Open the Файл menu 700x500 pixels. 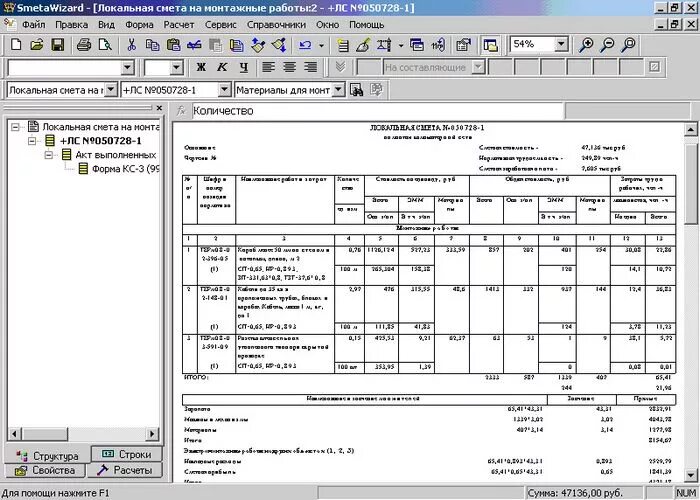point(33,25)
